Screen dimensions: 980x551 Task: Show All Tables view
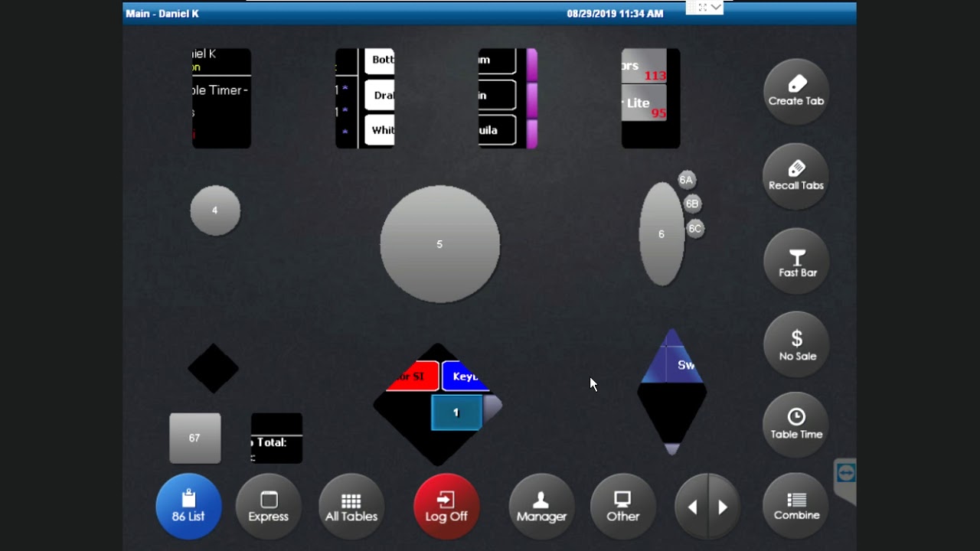(x=351, y=506)
